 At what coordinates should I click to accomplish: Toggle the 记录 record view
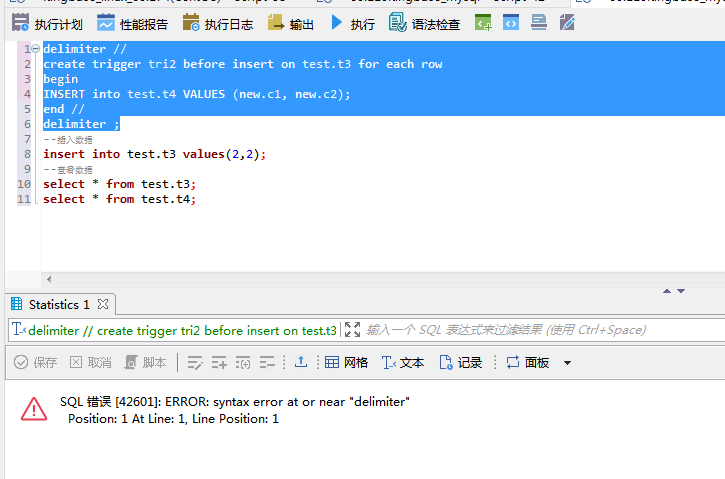tap(461, 362)
